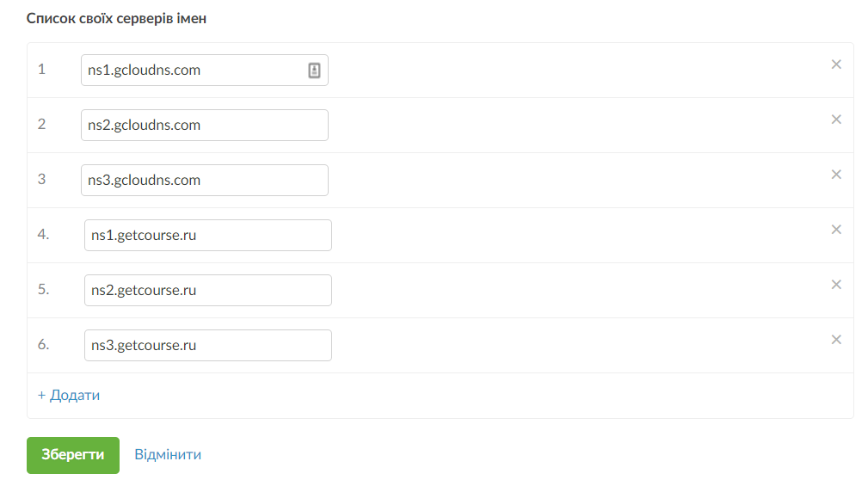The height and width of the screenshot is (486, 868).
Task: Click the row number 4. label
Action: pos(44,234)
